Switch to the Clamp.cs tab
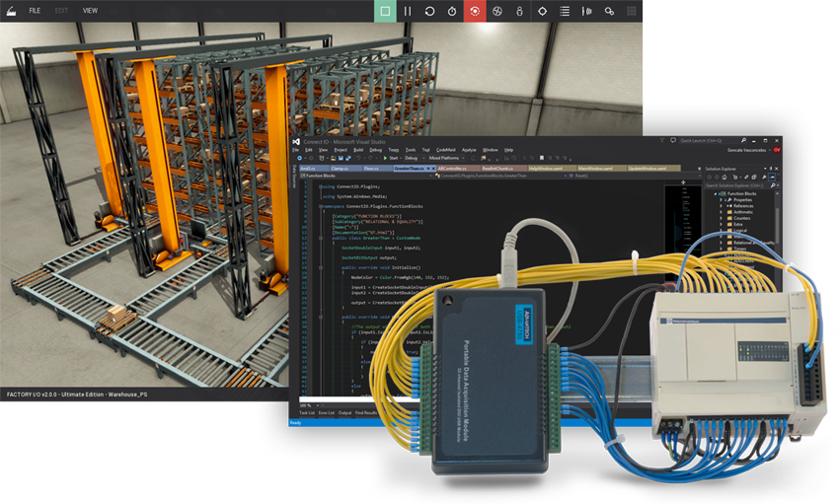Screen dimensions: 839x504 (x=346, y=169)
